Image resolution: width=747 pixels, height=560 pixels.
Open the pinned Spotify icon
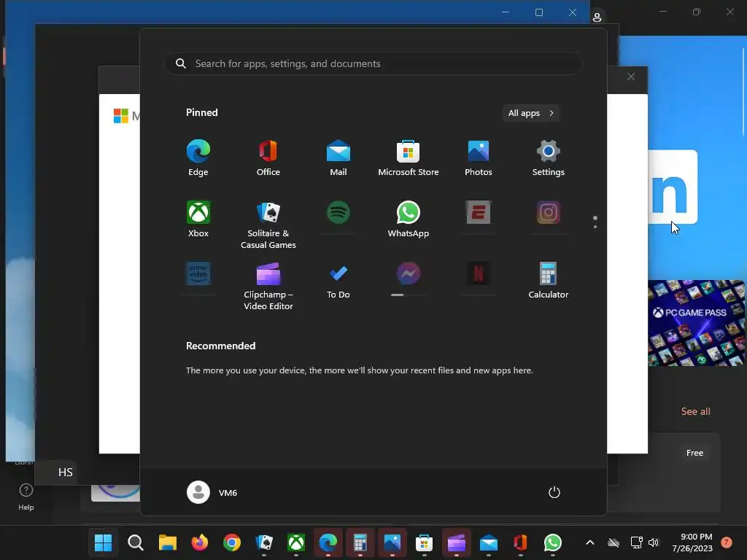click(x=338, y=213)
